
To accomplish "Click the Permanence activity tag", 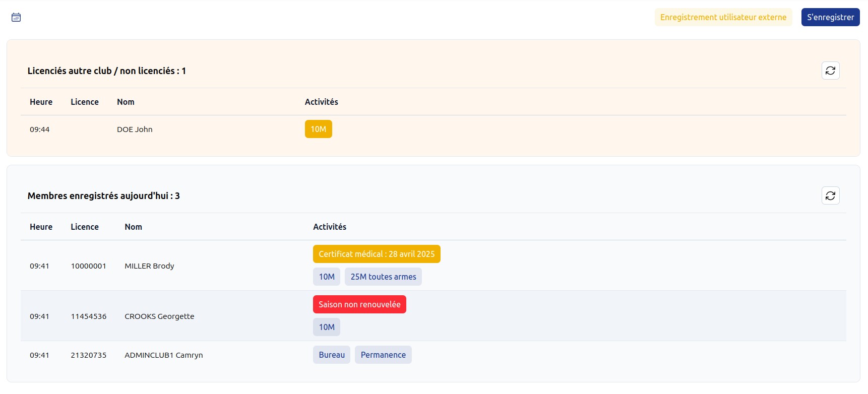I will pyautogui.click(x=383, y=355).
